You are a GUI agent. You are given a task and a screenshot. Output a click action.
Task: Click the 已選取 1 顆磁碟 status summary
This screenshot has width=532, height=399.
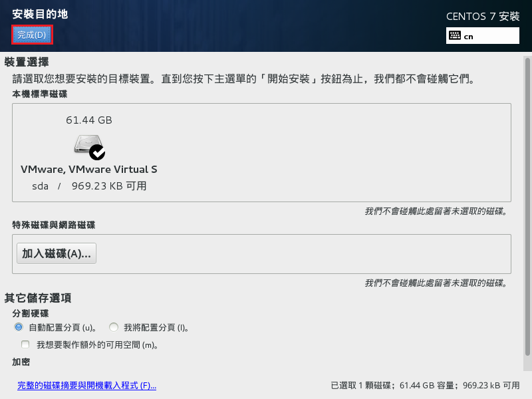pos(425,386)
